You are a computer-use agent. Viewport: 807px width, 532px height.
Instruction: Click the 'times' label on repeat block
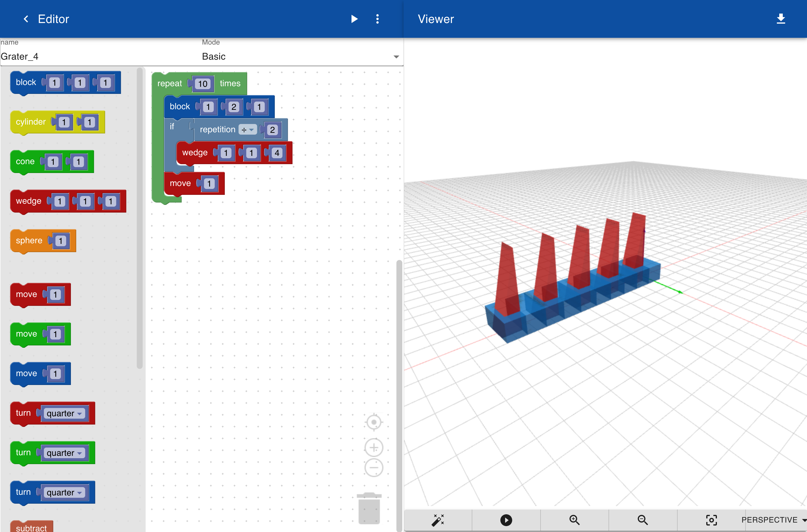click(230, 84)
